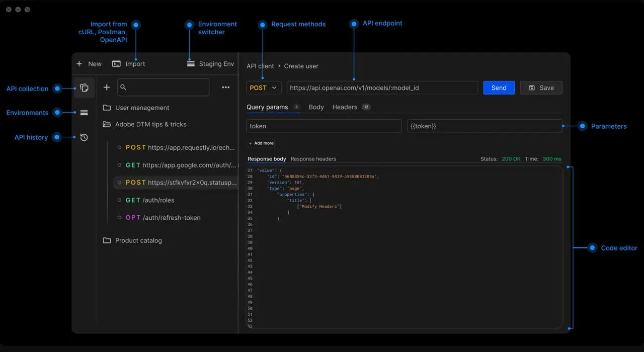The height and width of the screenshot is (352, 644).
Task: Open the POST method dropdown
Action: [x=263, y=87]
